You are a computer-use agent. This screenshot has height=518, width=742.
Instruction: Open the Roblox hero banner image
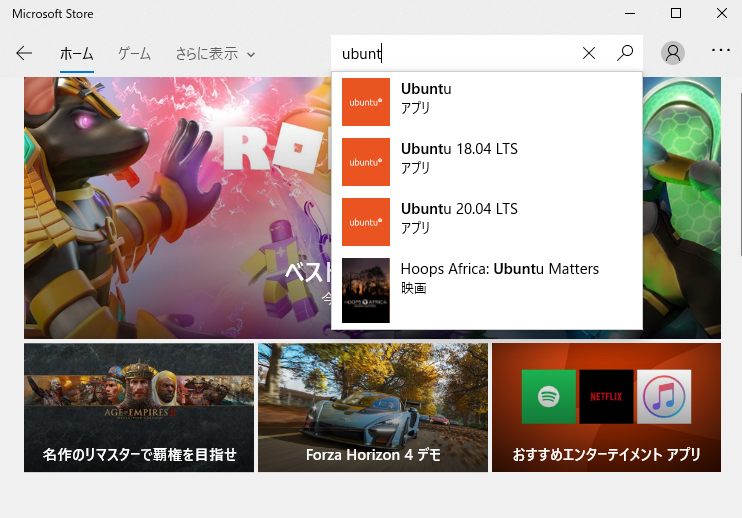click(x=177, y=207)
